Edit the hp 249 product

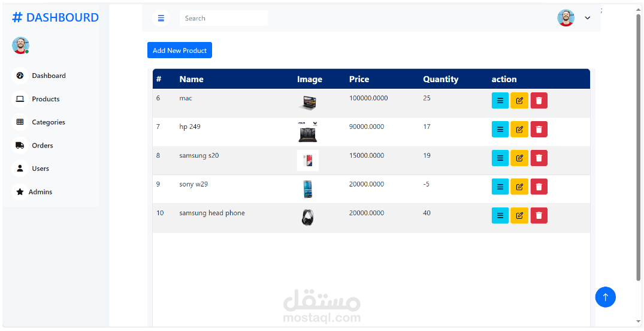519,129
